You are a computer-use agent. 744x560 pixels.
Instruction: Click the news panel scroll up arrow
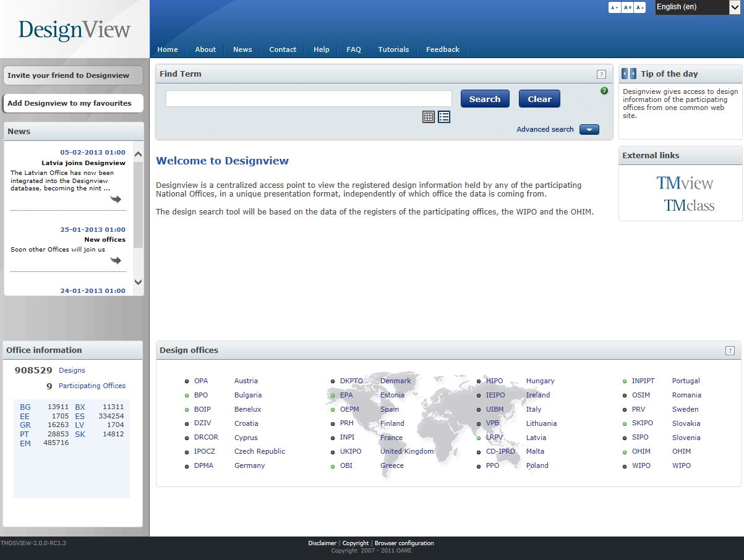(138, 155)
